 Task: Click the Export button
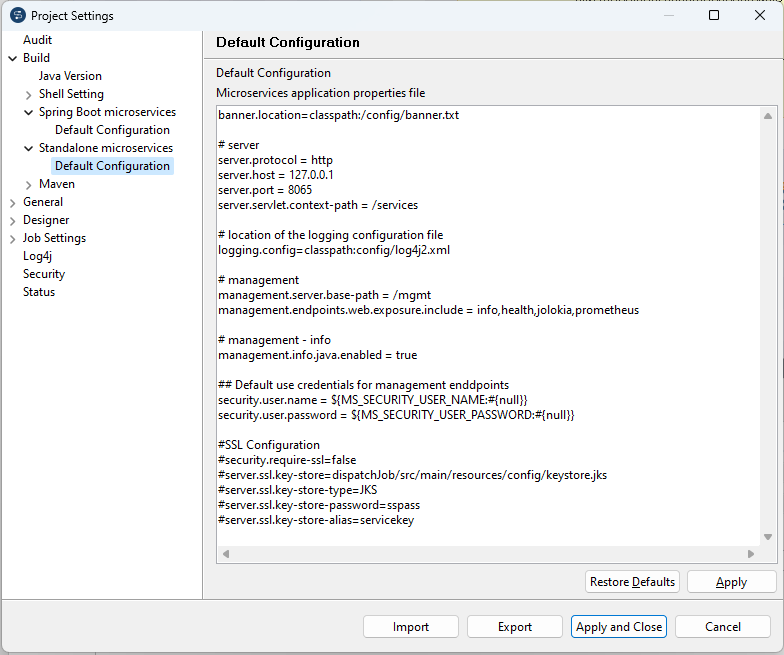(x=515, y=627)
